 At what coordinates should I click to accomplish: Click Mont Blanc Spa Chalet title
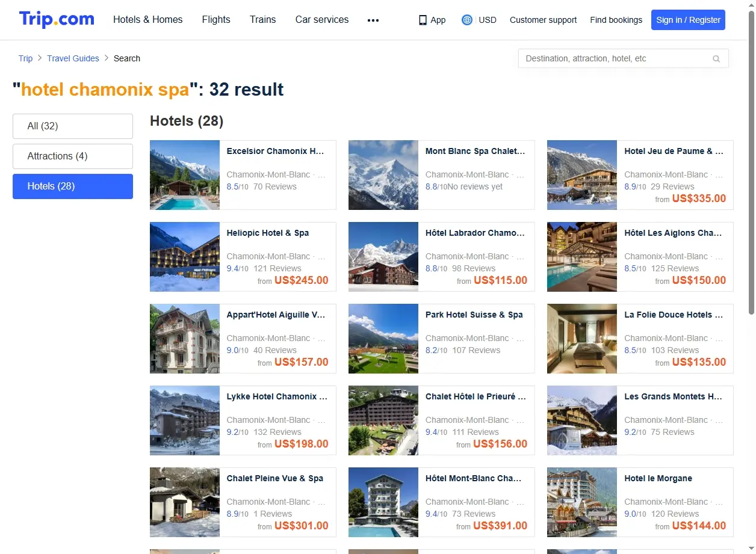476,151
